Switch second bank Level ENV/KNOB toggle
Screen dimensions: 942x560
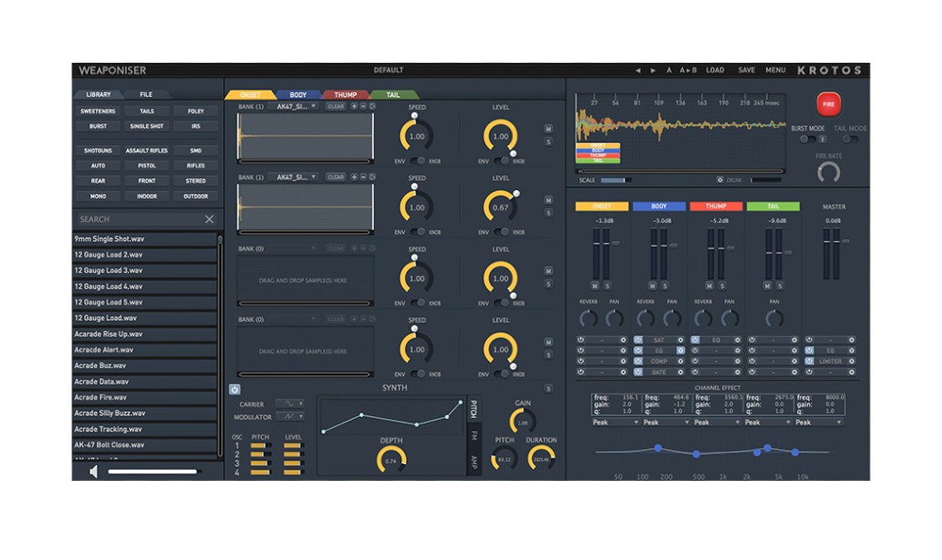click(501, 232)
